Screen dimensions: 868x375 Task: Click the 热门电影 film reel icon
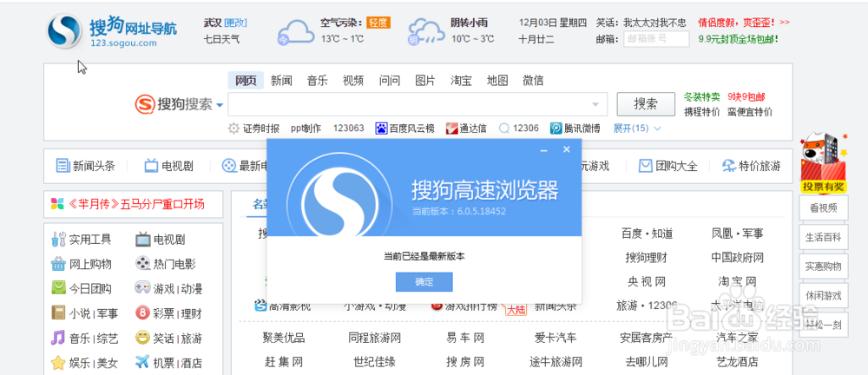[143, 263]
